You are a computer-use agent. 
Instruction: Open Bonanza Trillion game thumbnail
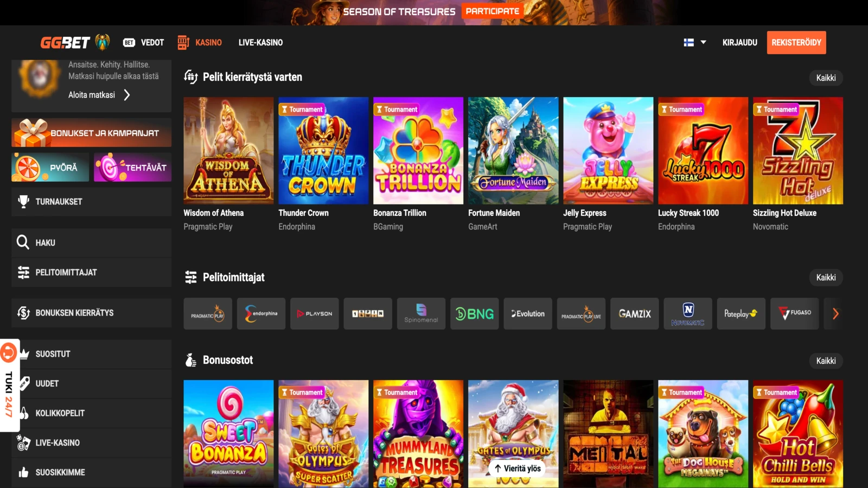tap(418, 151)
